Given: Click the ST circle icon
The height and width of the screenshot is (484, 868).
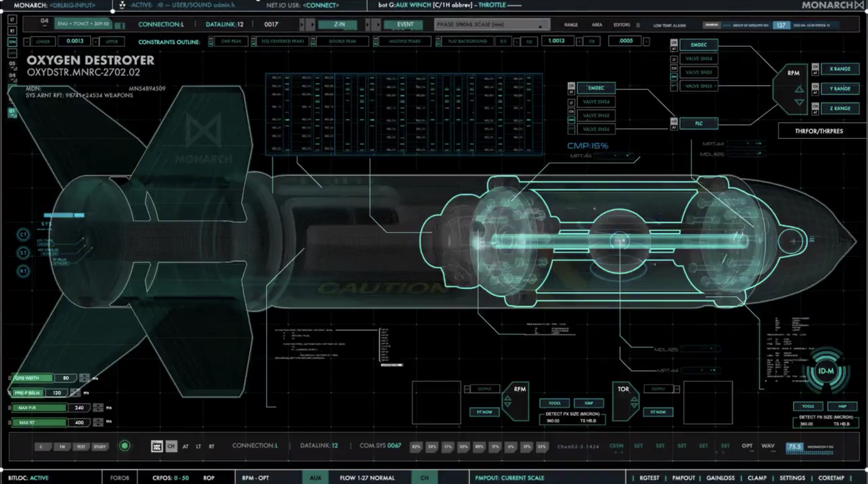Looking at the screenshot, I should coord(23,253).
